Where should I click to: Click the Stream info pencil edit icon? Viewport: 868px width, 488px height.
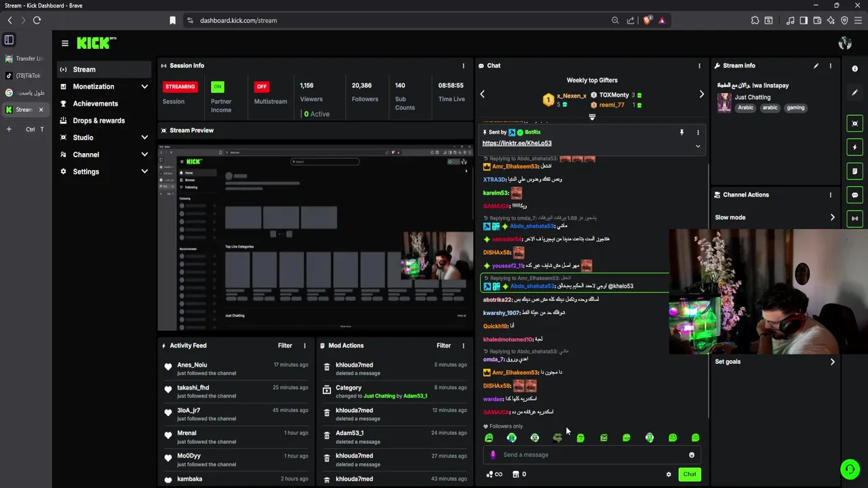tap(816, 66)
